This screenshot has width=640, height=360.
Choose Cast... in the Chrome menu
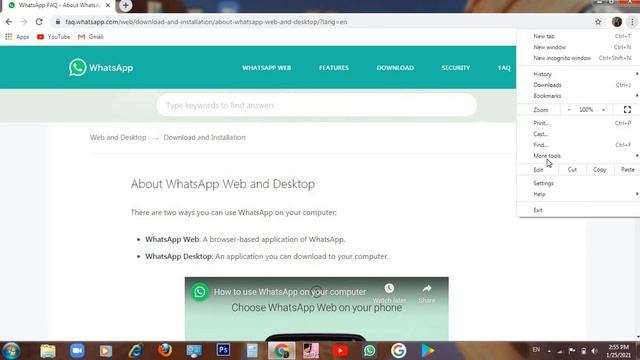tap(578, 134)
